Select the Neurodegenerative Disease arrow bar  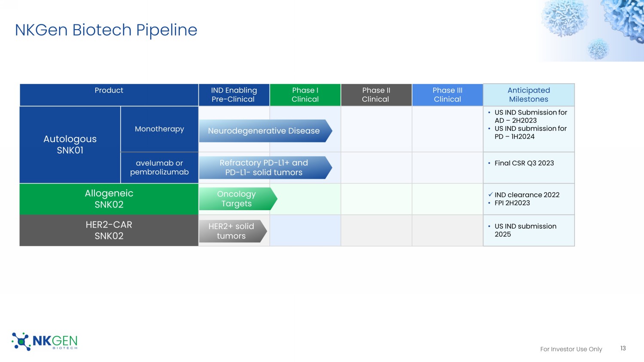pyautogui.click(x=264, y=131)
